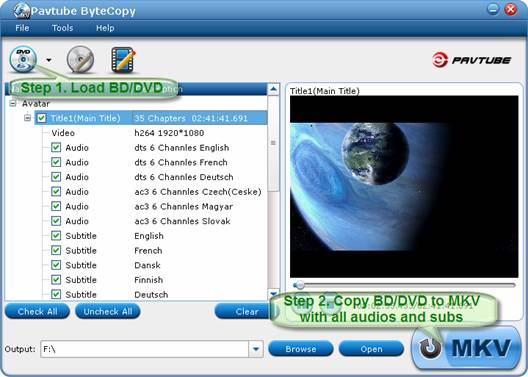The height and width of the screenshot is (377, 528).
Task: Click the Uncheck All button
Action: pos(108,311)
